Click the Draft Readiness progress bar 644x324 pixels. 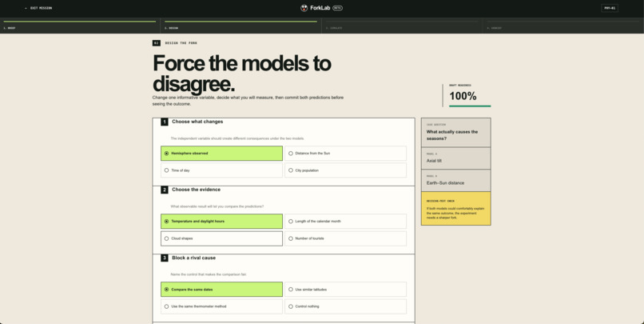click(x=470, y=106)
